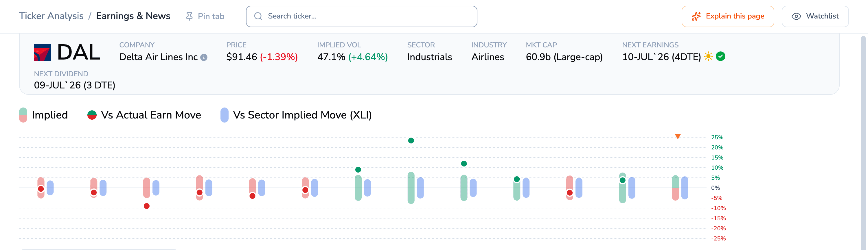Viewport: 868px width, 250px height.
Task: Click the Pin tab label
Action: (211, 16)
